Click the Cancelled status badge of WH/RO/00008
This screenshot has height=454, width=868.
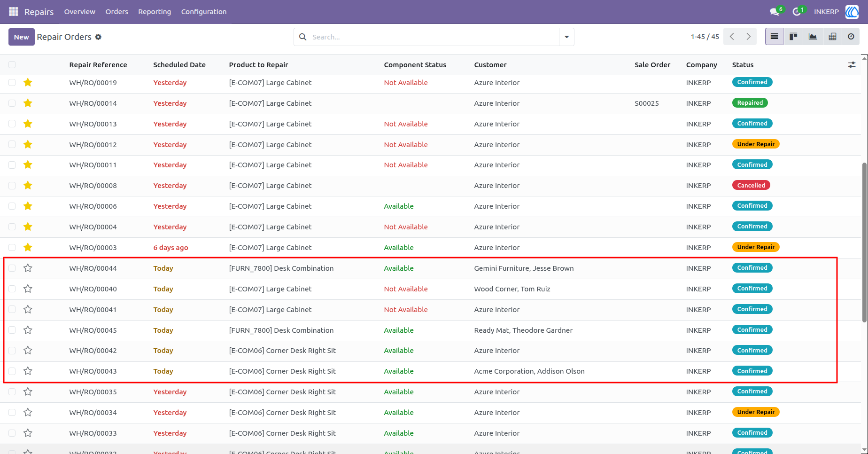tap(751, 186)
